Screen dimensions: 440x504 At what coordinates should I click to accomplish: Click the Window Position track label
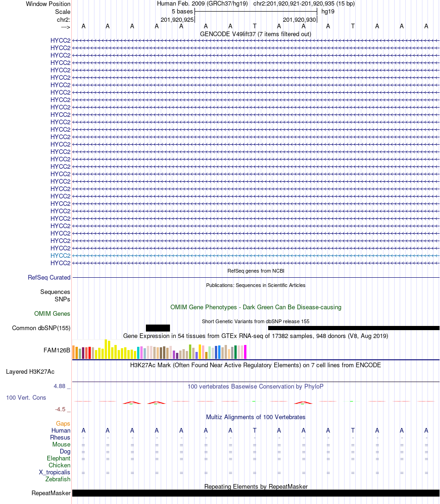[48, 4]
